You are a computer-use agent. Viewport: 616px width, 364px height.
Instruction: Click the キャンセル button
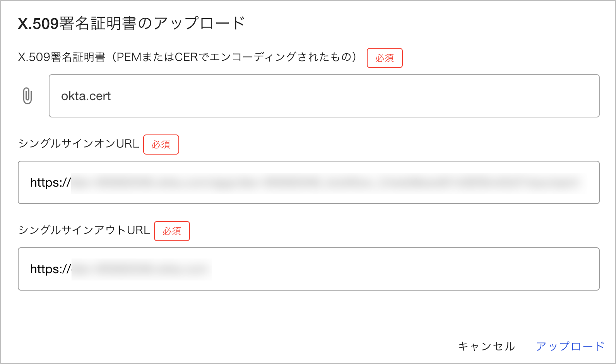point(486,346)
